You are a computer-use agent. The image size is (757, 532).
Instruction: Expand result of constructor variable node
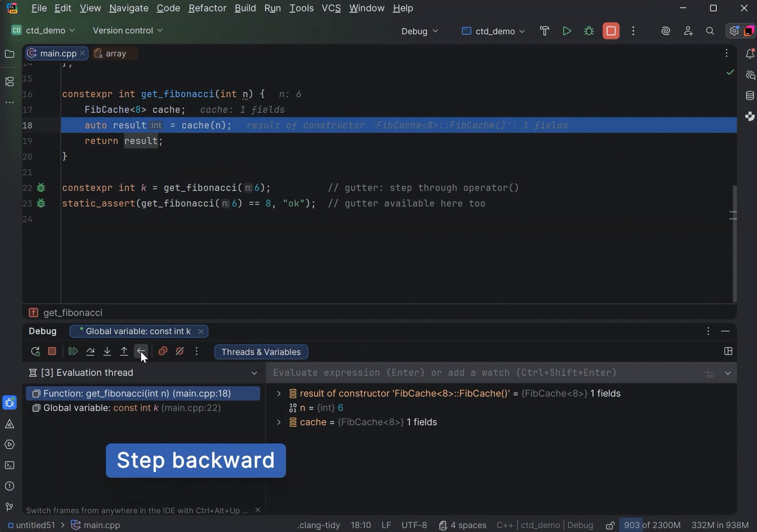click(279, 394)
